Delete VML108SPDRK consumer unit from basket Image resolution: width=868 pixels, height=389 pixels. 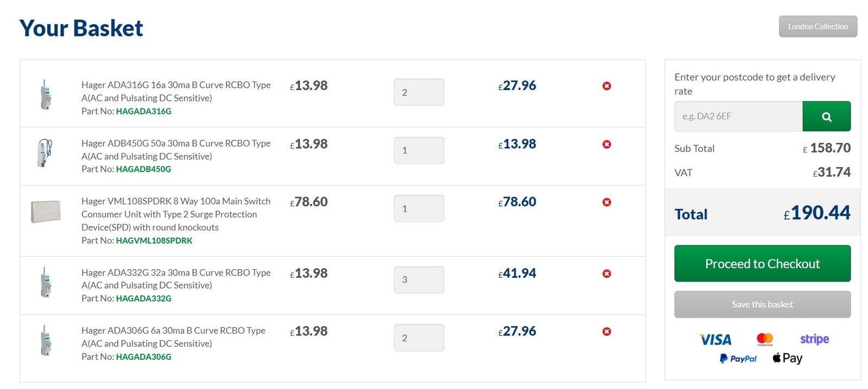[607, 202]
